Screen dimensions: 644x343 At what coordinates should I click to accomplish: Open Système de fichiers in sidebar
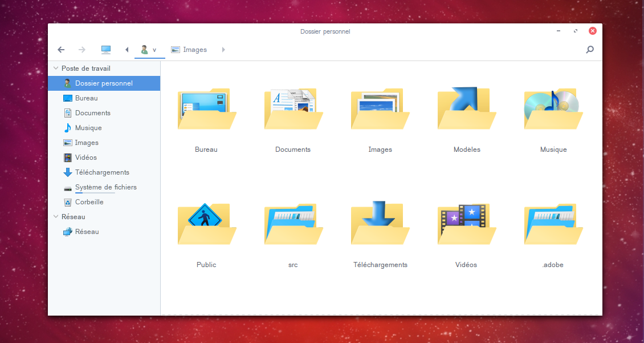click(104, 187)
